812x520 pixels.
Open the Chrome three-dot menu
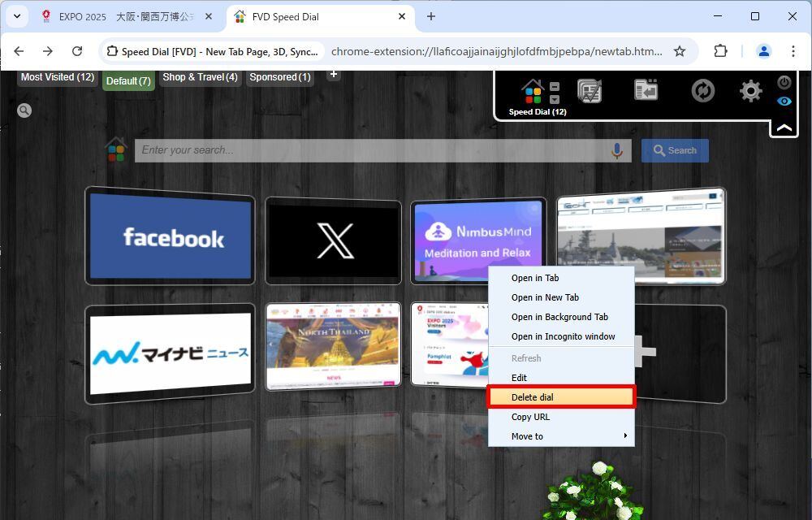793,50
